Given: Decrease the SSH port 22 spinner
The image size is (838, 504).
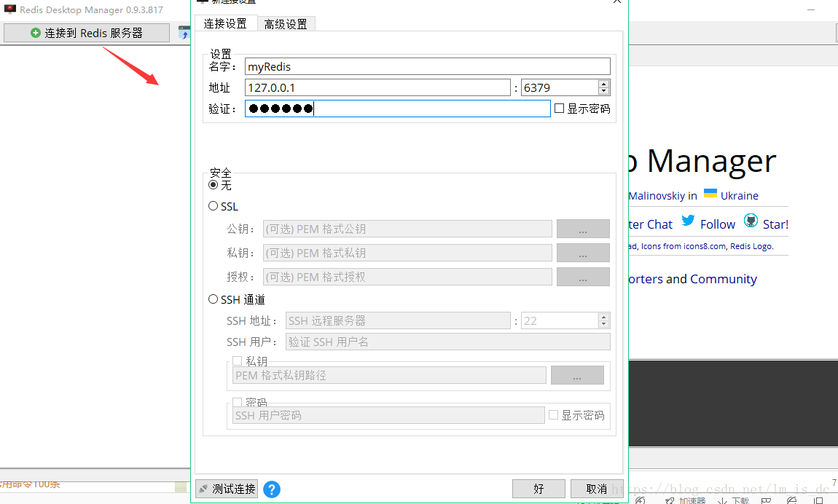Looking at the screenshot, I should tap(604, 325).
